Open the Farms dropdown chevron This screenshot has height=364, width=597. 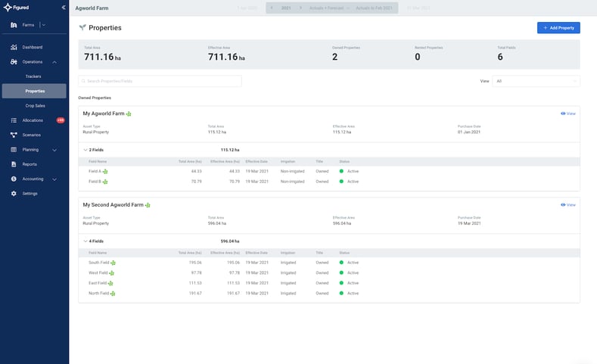coord(44,25)
